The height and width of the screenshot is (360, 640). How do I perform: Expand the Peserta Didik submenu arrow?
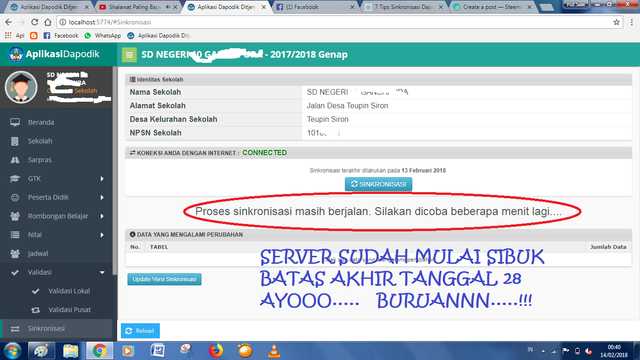pyautogui.click(x=102, y=198)
